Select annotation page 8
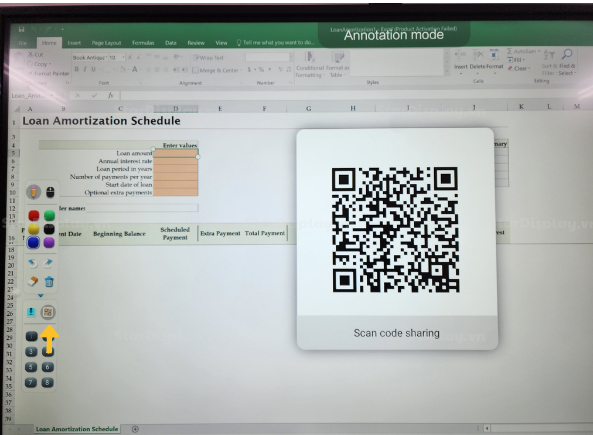The image size is (593, 435). [48, 382]
